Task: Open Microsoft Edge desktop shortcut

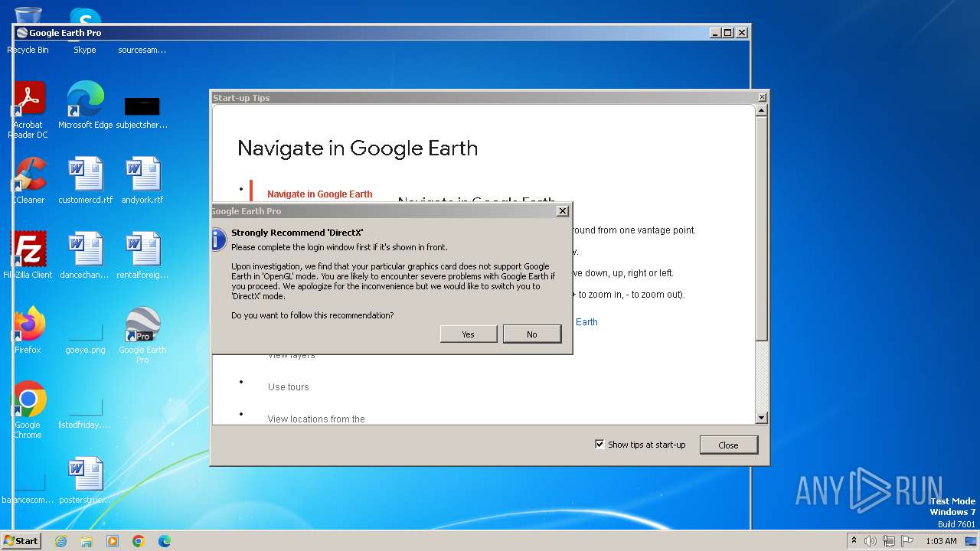Action: (85, 105)
